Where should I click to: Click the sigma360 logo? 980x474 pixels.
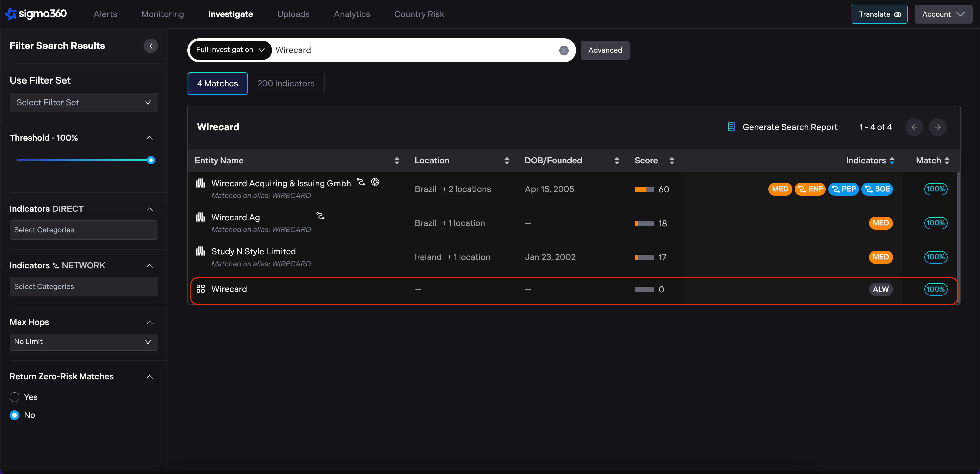coord(36,14)
